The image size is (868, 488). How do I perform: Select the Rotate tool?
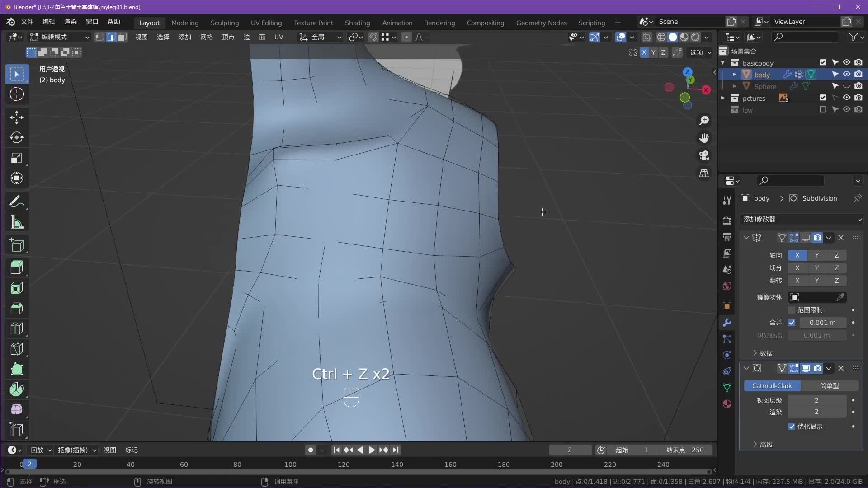pos(17,137)
